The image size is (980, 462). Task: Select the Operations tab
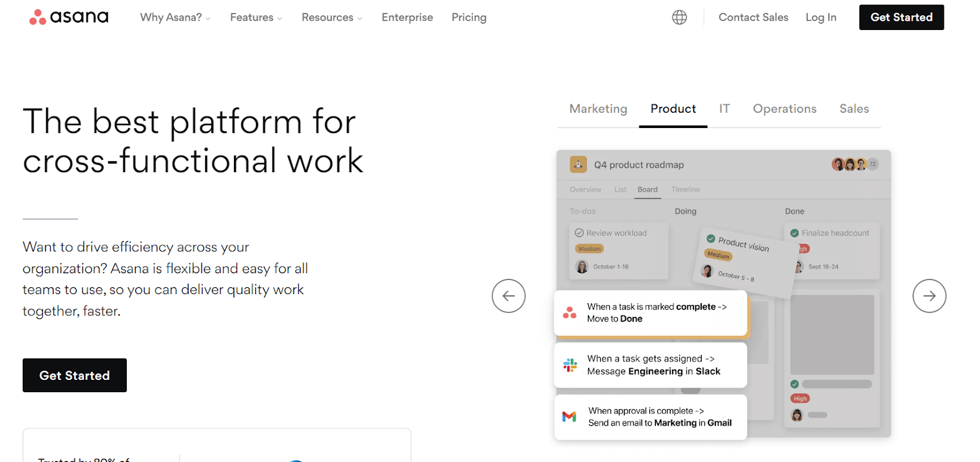785,108
